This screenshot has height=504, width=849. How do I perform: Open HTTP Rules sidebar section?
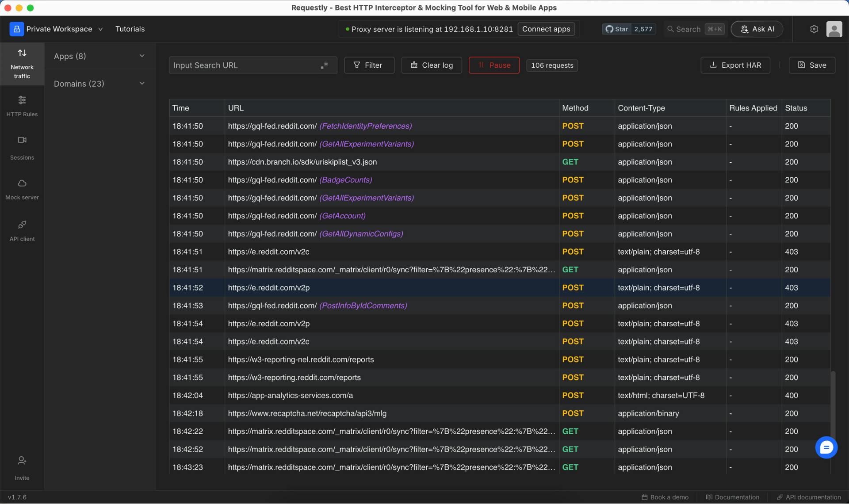click(22, 106)
